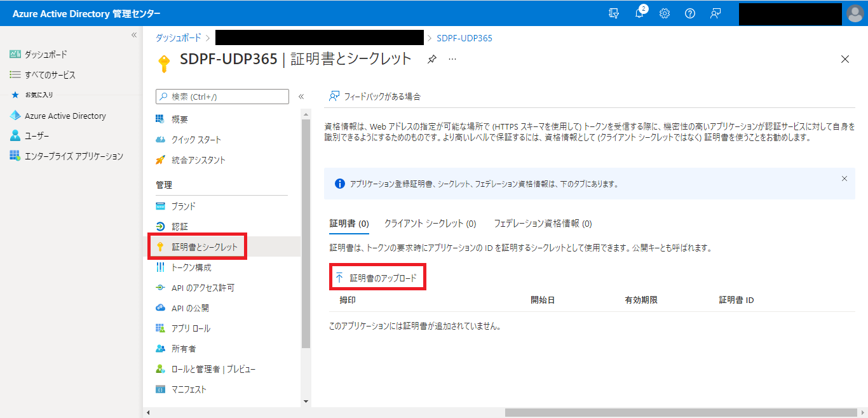Click the 検索 (Ctrl+/) search field
Viewport: 868px width, 418px height.
222,97
